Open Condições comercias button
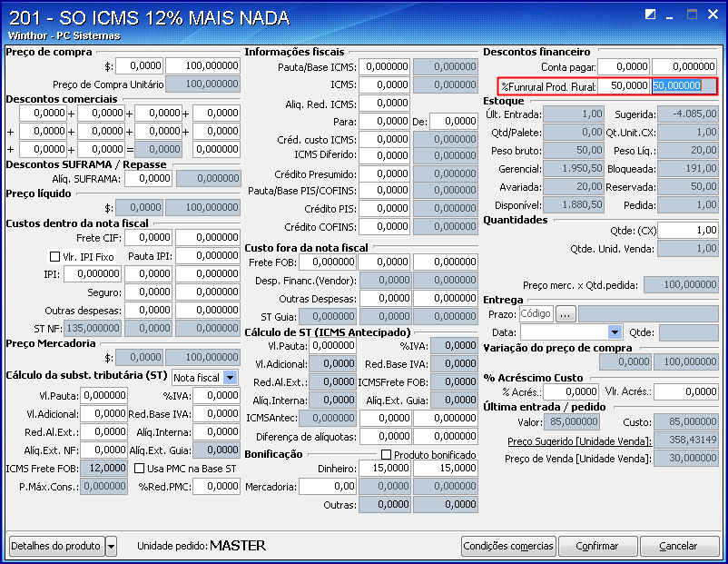 (508, 546)
